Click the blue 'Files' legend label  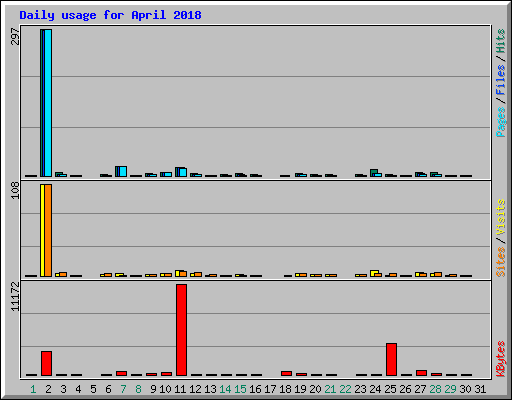click(500, 79)
